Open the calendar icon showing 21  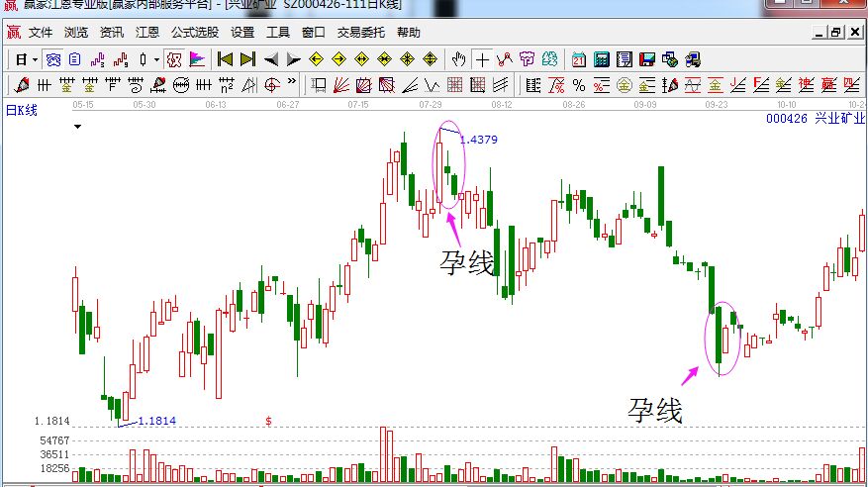(x=578, y=59)
